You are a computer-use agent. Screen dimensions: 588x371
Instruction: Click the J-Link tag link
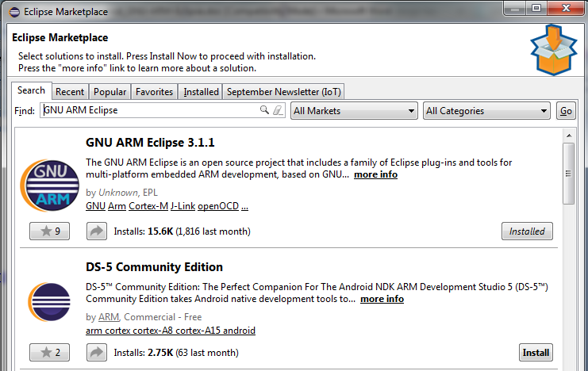tap(183, 206)
